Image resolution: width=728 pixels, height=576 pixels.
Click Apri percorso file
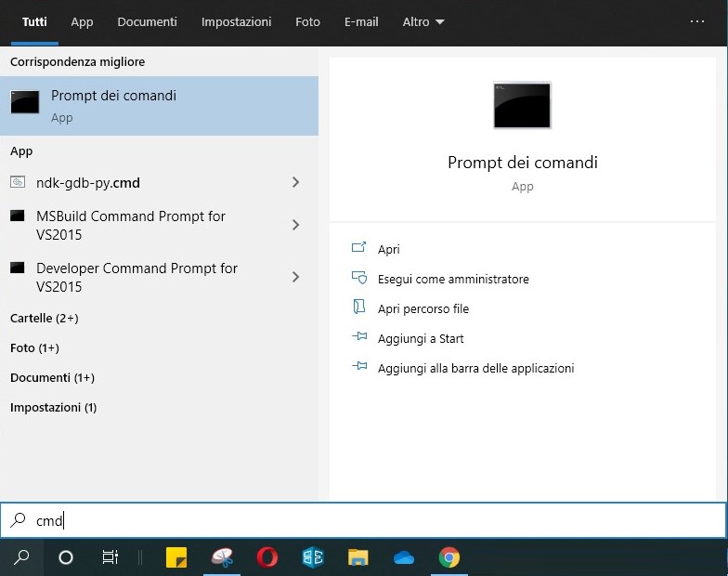(x=422, y=308)
